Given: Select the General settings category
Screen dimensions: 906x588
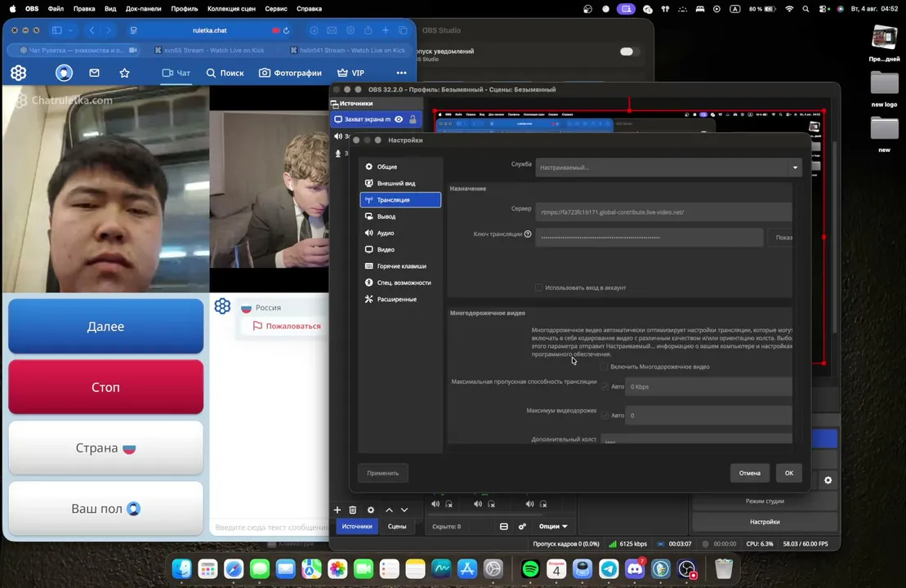Looking at the screenshot, I should pyautogui.click(x=400, y=167).
